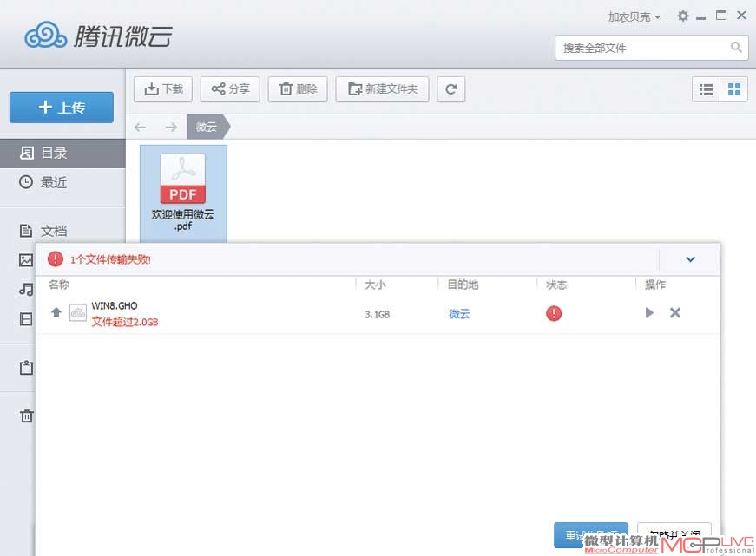Click the 3.1GB file size value

pos(377,315)
